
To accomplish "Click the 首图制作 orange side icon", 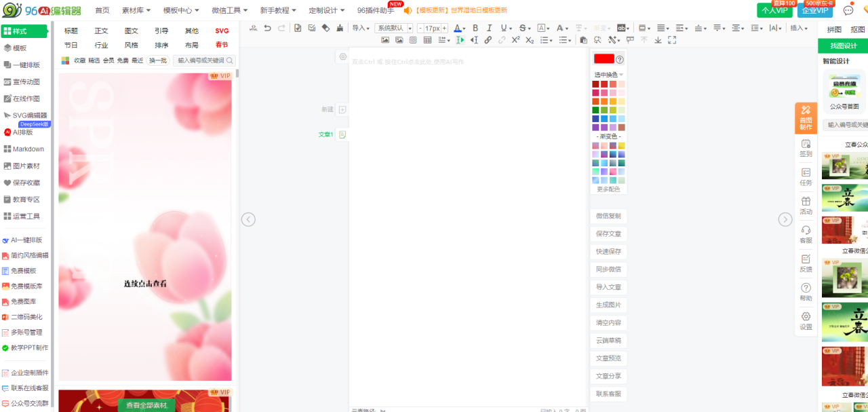I will pyautogui.click(x=806, y=117).
